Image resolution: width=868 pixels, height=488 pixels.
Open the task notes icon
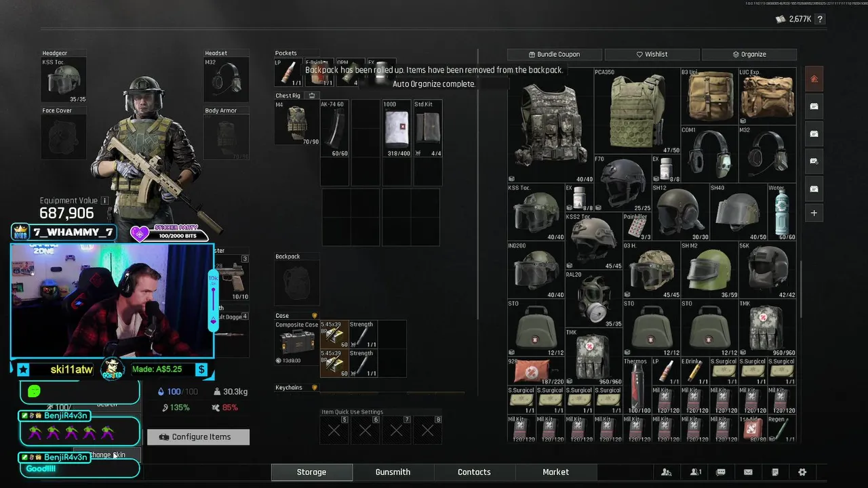pos(775,472)
